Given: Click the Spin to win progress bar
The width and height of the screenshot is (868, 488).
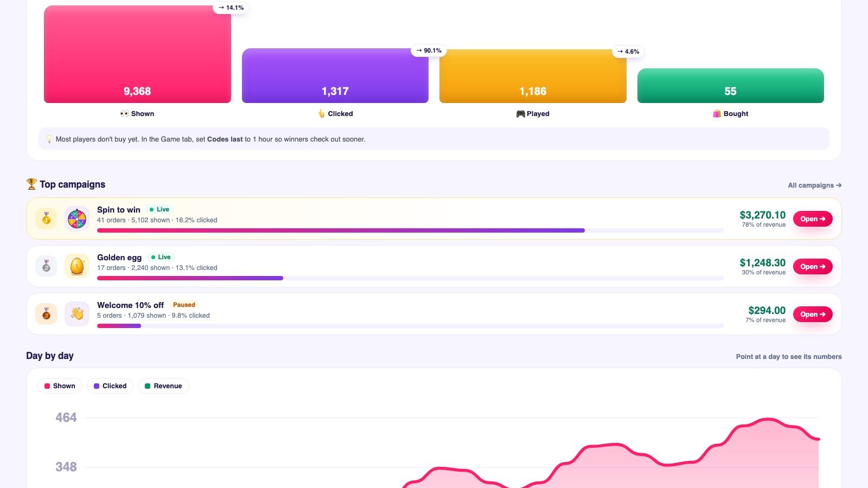Looking at the screenshot, I should [410, 230].
